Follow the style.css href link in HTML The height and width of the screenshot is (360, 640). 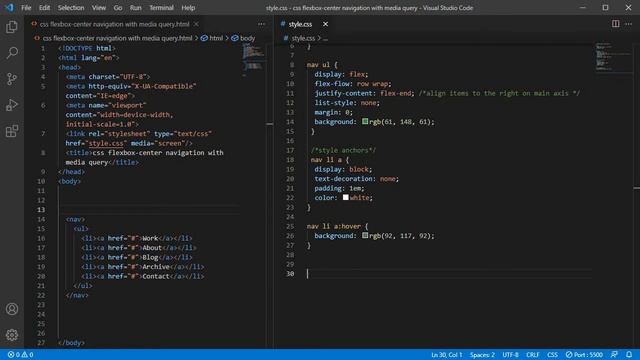[x=106, y=143]
